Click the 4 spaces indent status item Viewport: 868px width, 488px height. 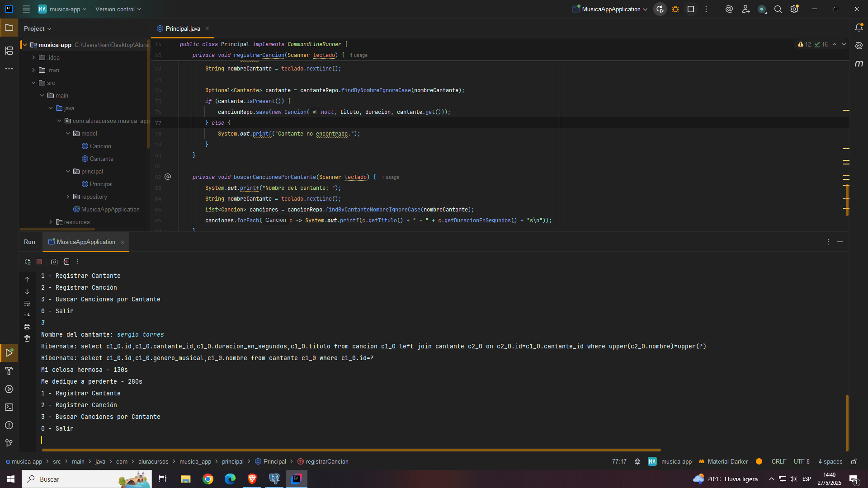830,461
